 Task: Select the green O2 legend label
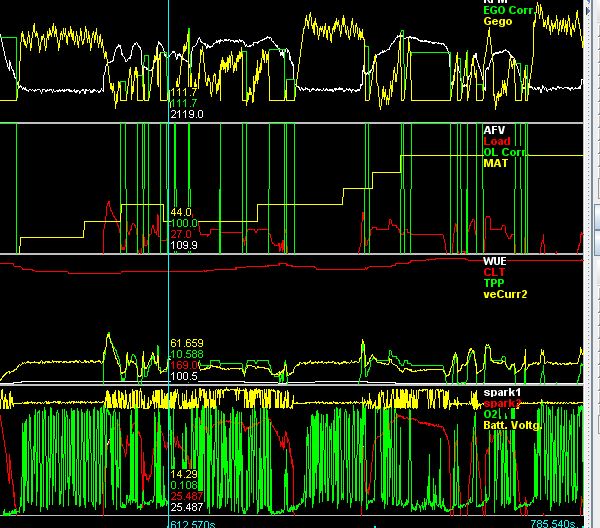[492, 414]
